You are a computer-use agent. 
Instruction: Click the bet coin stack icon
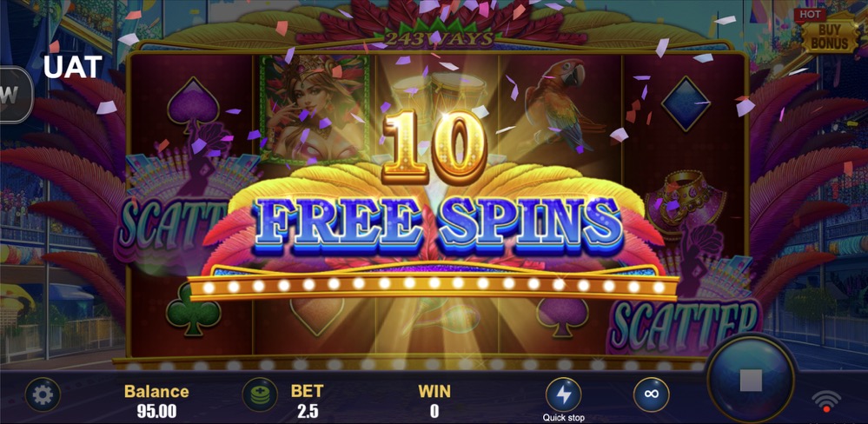[260, 394]
